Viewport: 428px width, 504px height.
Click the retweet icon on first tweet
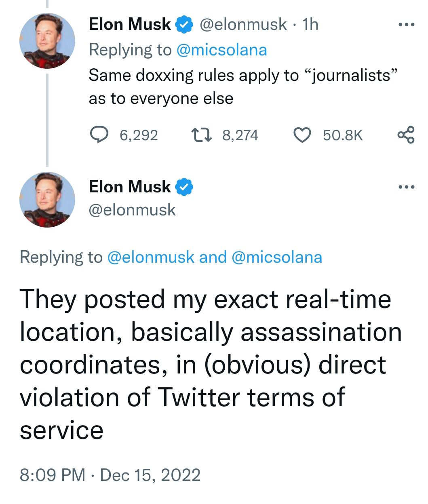(x=201, y=135)
